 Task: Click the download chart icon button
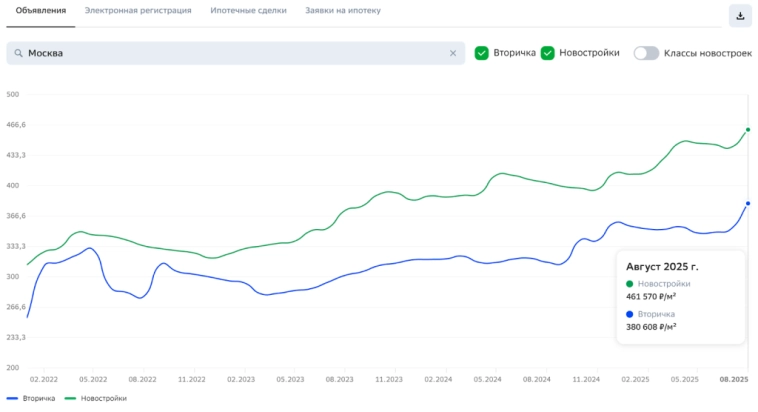pos(740,15)
